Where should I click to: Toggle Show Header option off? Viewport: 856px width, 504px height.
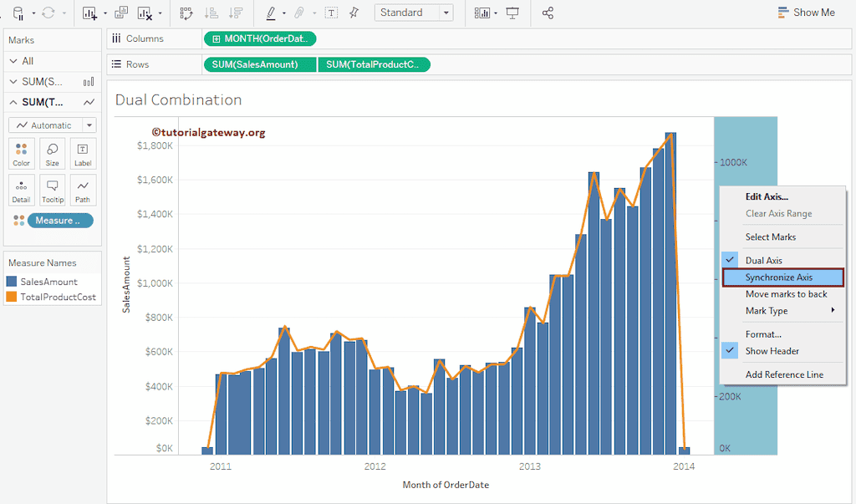pyautogui.click(x=772, y=351)
